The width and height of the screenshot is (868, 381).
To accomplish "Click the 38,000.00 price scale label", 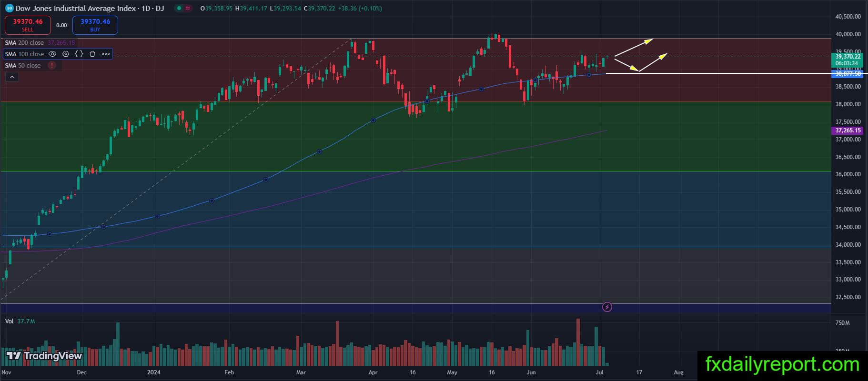I will point(848,104).
